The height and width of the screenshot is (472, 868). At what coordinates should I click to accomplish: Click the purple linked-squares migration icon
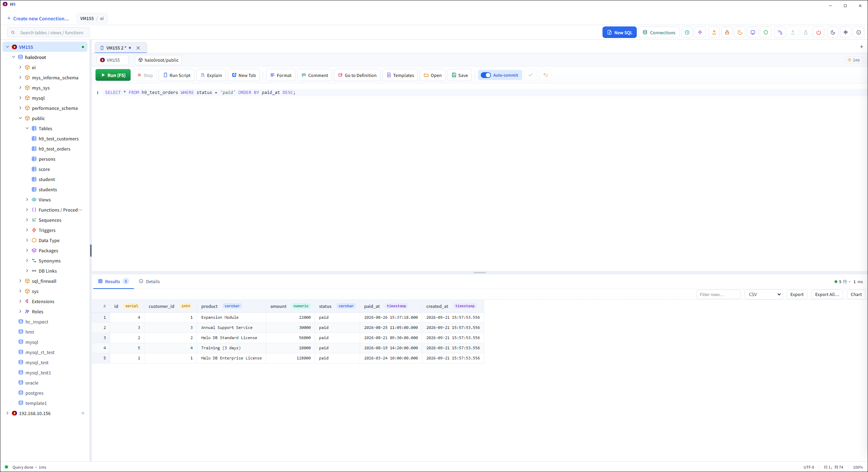point(780,33)
